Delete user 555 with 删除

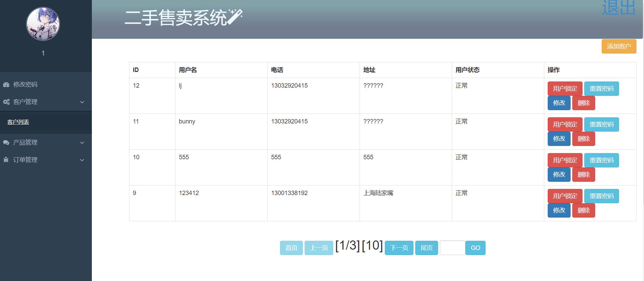click(584, 175)
